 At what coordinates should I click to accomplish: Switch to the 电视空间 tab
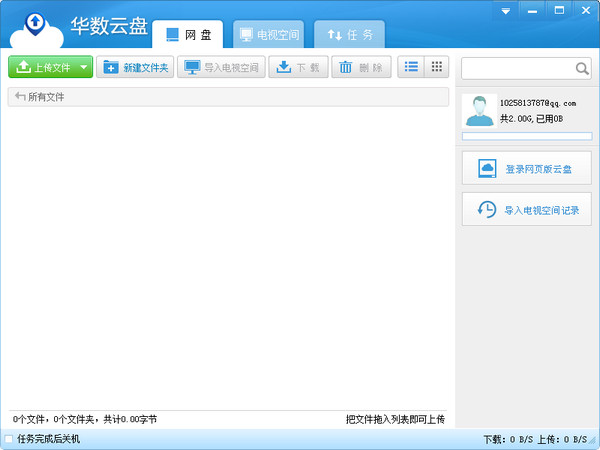tap(268, 34)
